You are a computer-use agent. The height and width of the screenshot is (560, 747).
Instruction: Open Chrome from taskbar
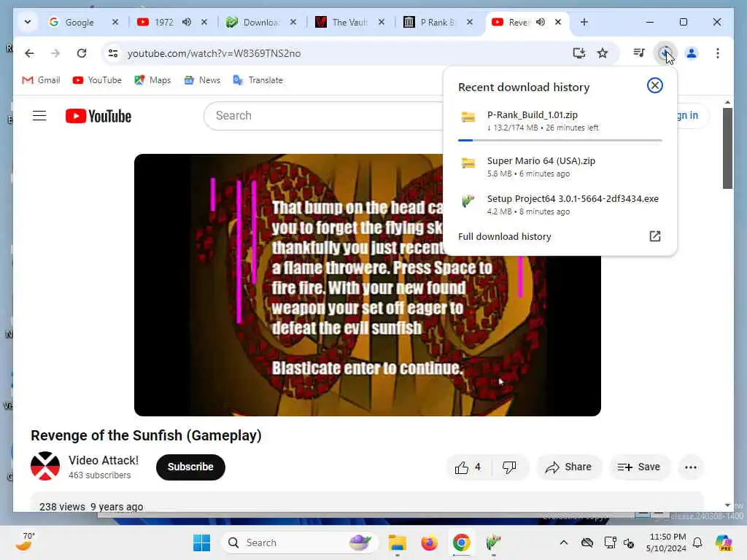461,542
